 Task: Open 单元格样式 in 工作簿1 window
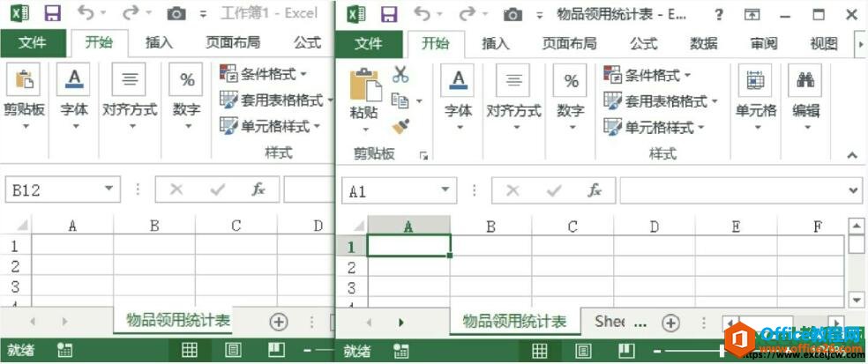click(270, 126)
